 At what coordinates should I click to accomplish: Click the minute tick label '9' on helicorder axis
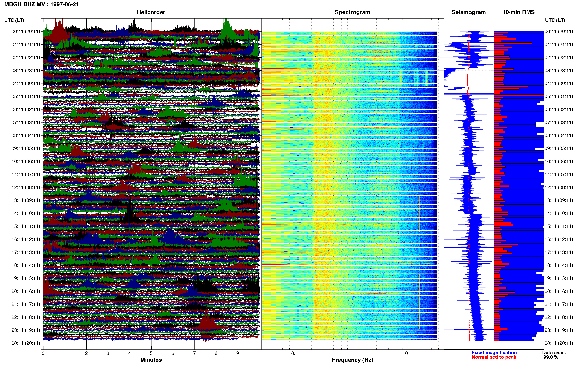(238, 353)
